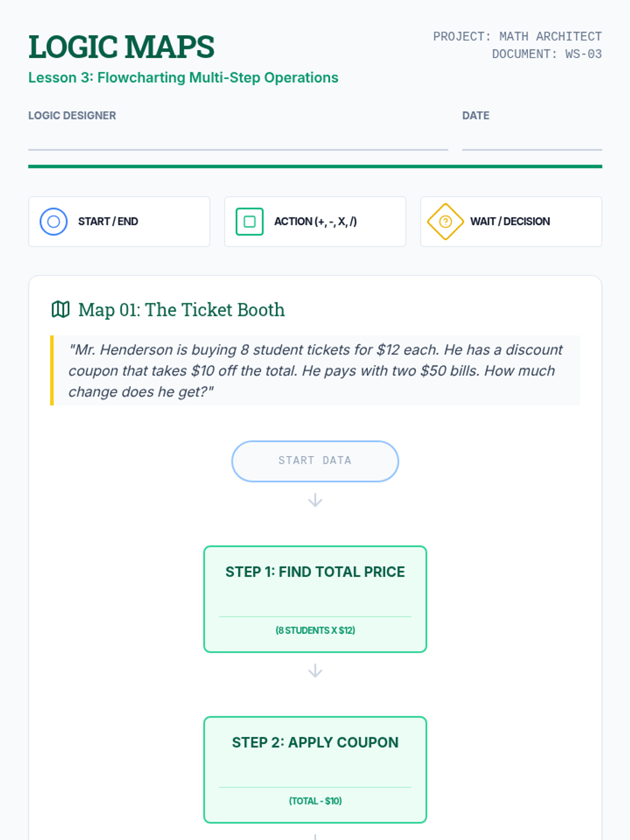Click the map icon beside Map 01
The height and width of the screenshot is (840, 630).
[60, 310]
